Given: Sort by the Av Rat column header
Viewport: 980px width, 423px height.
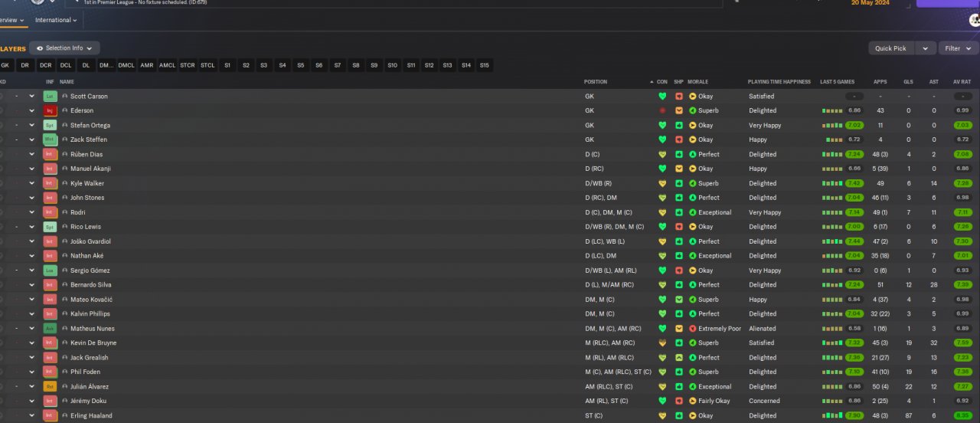Looking at the screenshot, I should click(962, 82).
